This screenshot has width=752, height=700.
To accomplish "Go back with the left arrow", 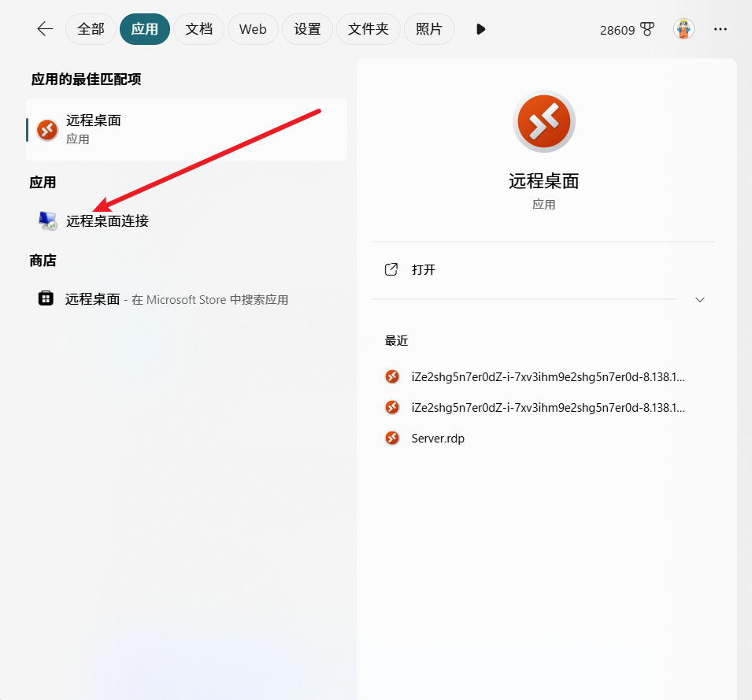I will (x=45, y=29).
